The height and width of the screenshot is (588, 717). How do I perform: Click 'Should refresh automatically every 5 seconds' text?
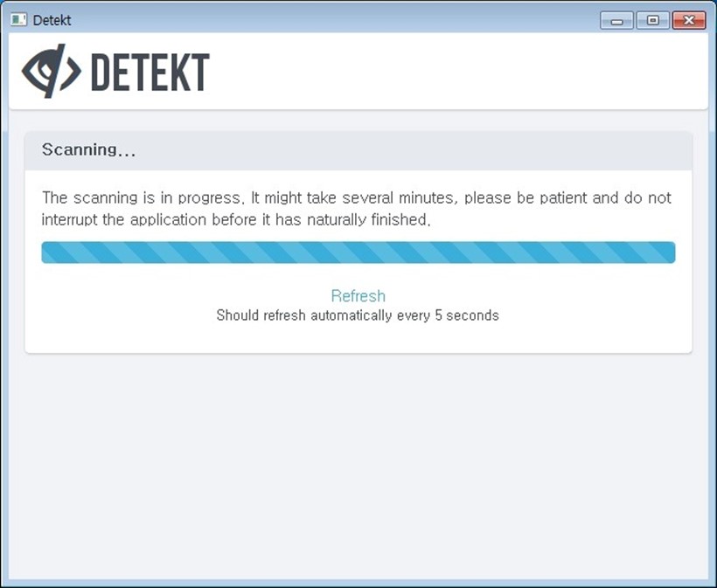point(358,315)
